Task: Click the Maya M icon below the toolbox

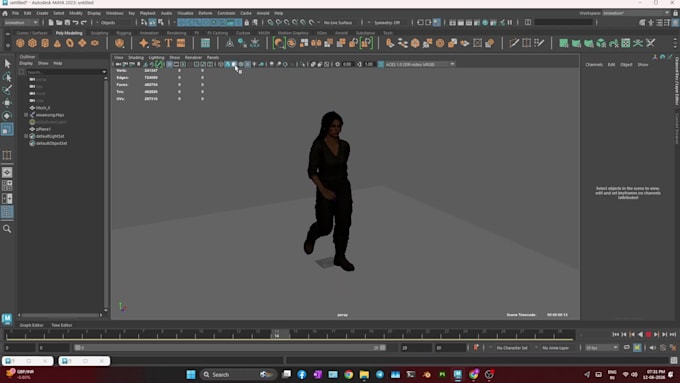Action: point(7,319)
